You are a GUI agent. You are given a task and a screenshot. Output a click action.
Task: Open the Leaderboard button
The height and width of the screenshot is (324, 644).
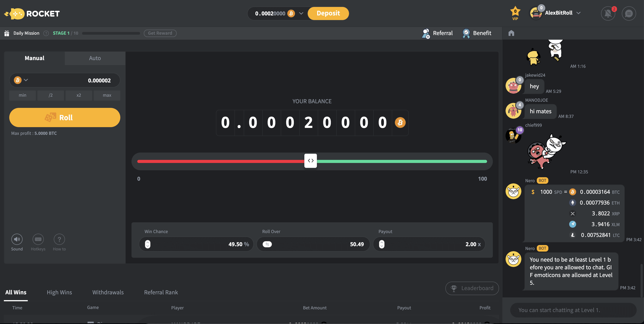(x=472, y=288)
